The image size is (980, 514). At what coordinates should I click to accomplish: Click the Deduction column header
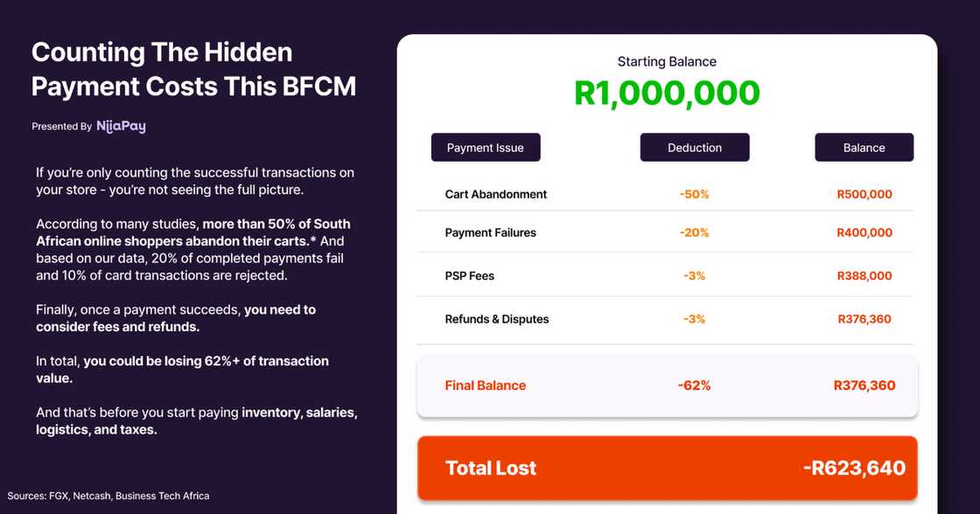coord(695,148)
